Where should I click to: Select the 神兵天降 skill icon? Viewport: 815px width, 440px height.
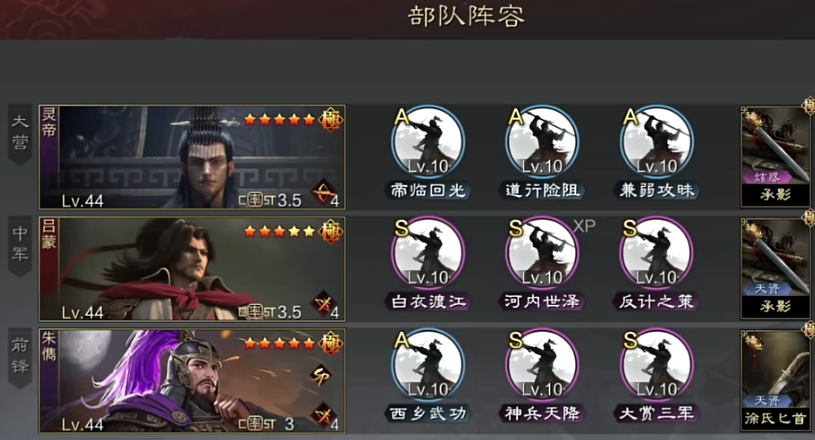542,365
